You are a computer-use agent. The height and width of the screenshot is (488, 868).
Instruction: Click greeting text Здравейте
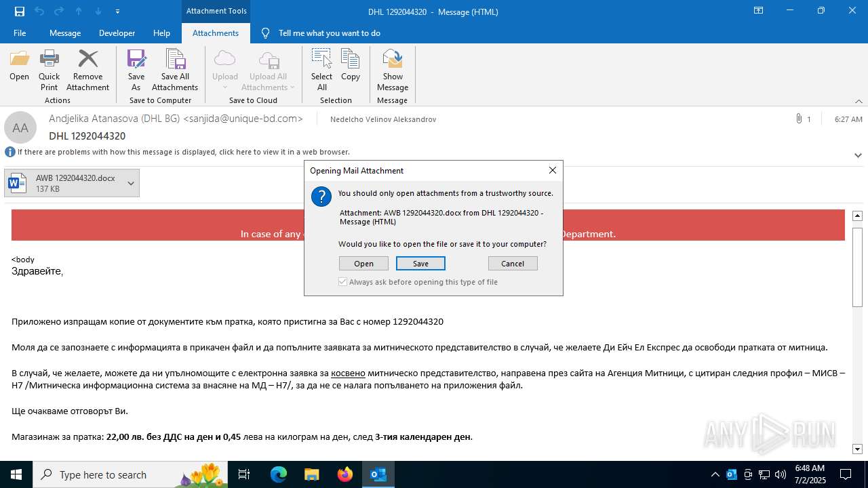pos(37,271)
